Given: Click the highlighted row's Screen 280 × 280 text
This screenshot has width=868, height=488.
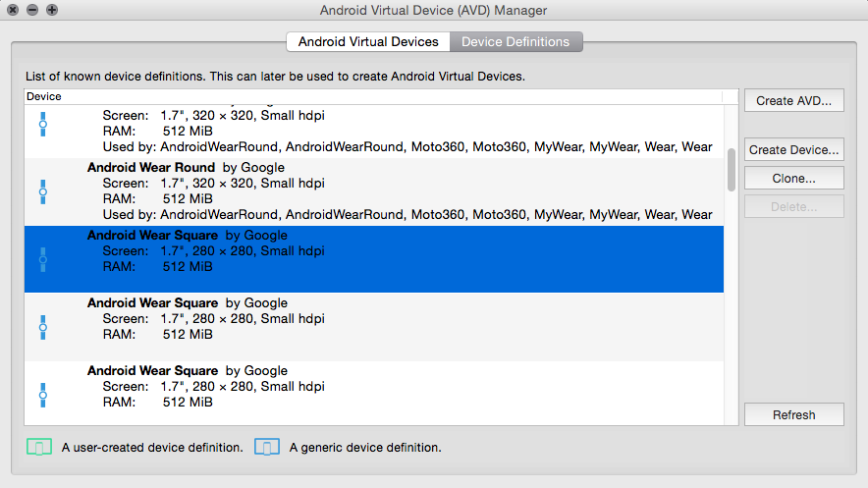Looking at the screenshot, I should 214,251.
